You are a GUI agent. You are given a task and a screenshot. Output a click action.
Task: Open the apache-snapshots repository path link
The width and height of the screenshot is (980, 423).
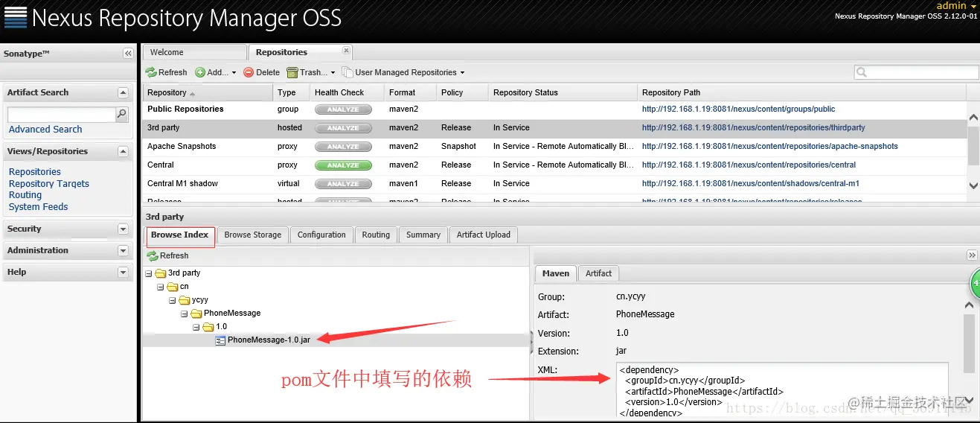tap(770, 147)
